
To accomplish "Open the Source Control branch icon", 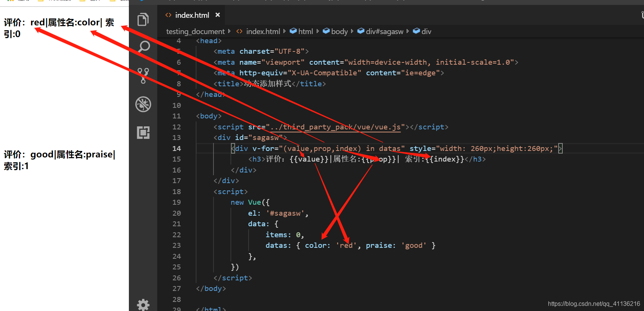I will [143, 76].
